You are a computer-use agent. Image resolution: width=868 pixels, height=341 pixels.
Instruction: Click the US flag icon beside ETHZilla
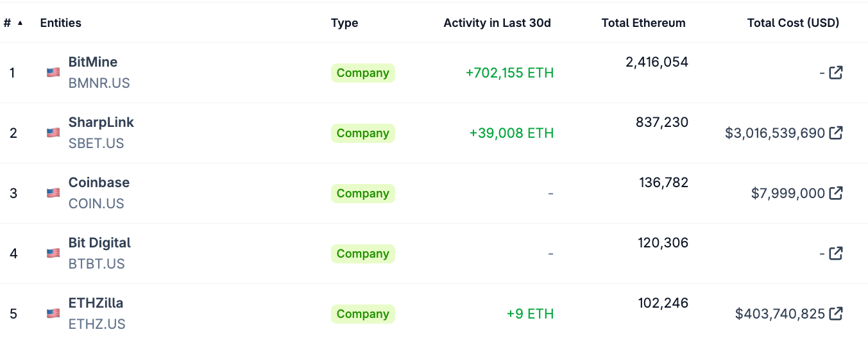coord(53,313)
